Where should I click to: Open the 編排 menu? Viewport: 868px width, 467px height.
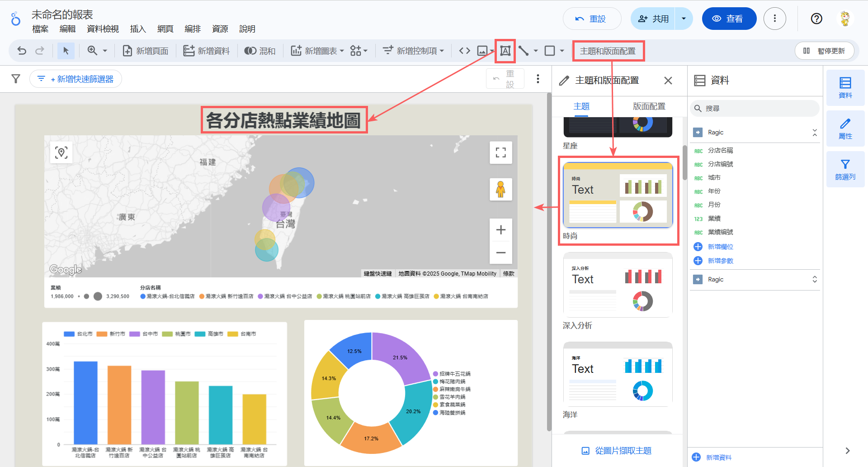(x=193, y=29)
